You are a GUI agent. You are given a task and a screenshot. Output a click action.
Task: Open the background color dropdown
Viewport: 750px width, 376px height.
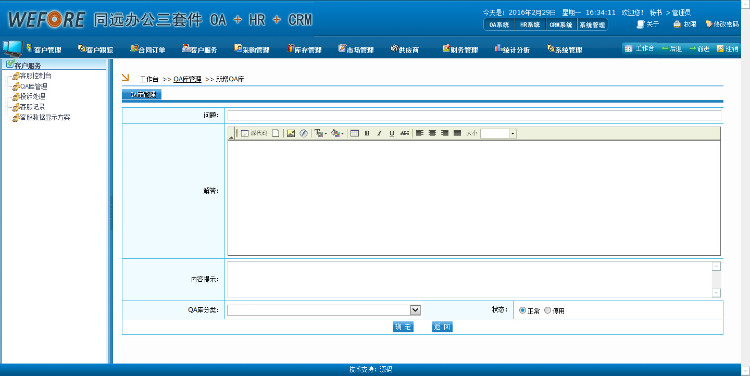pos(337,133)
